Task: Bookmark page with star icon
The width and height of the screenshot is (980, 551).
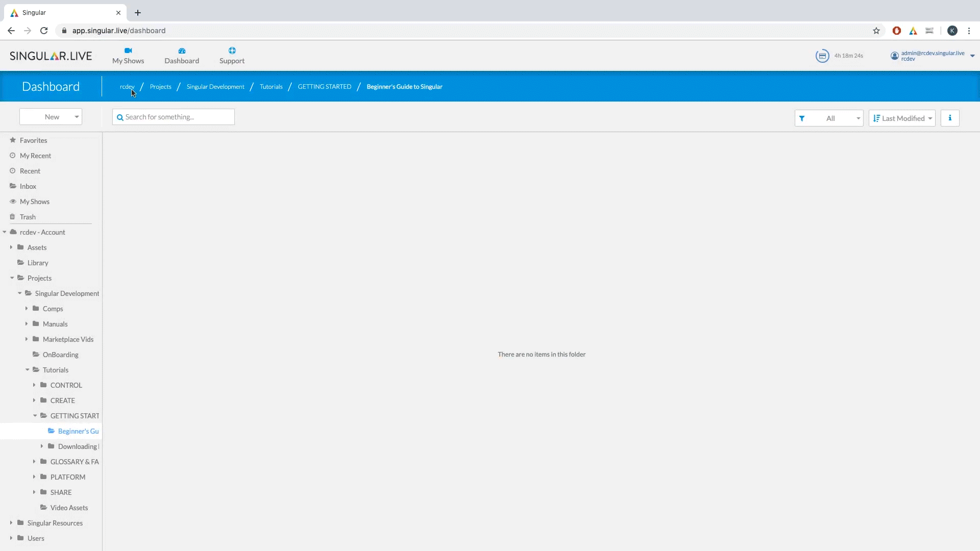Action: click(876, 31)
